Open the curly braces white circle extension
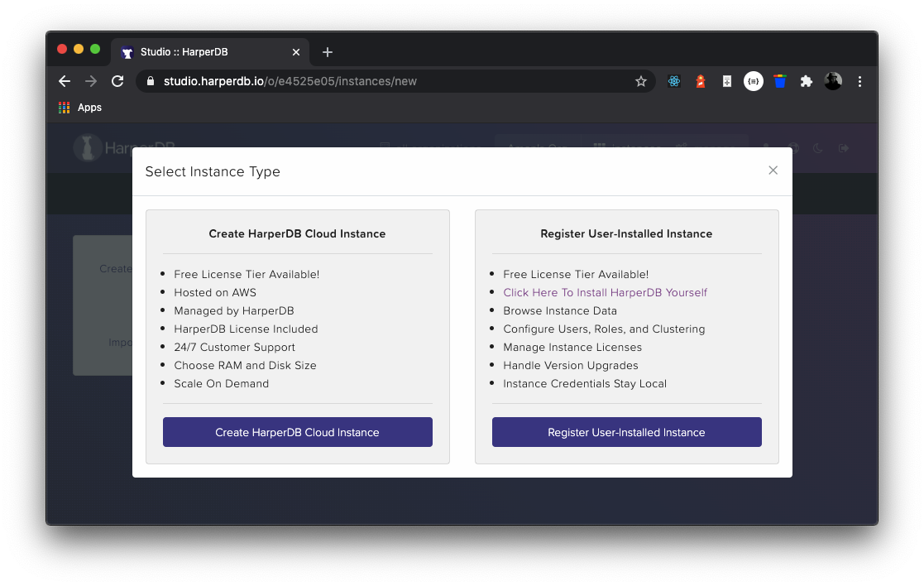 [753, 81]
